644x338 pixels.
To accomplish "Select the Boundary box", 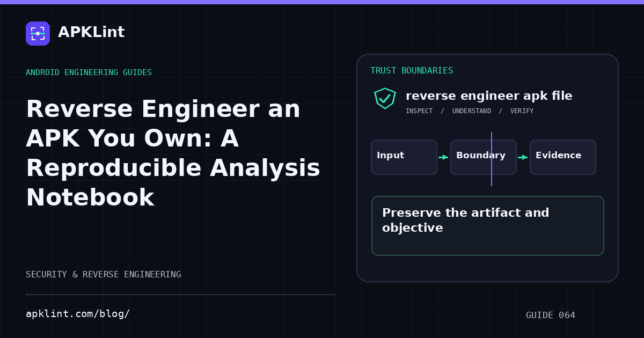I will 484,157.
